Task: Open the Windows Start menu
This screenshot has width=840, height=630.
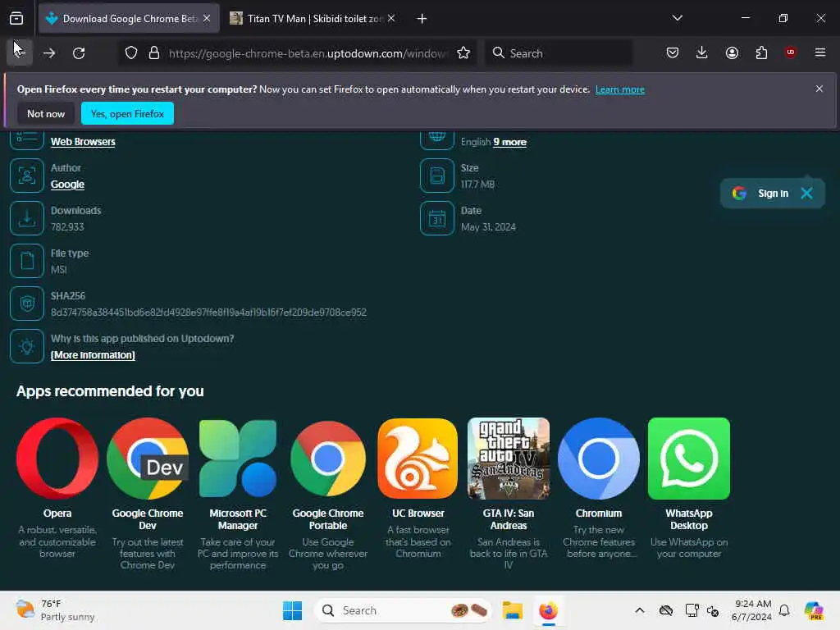Action: pos(292,610)
